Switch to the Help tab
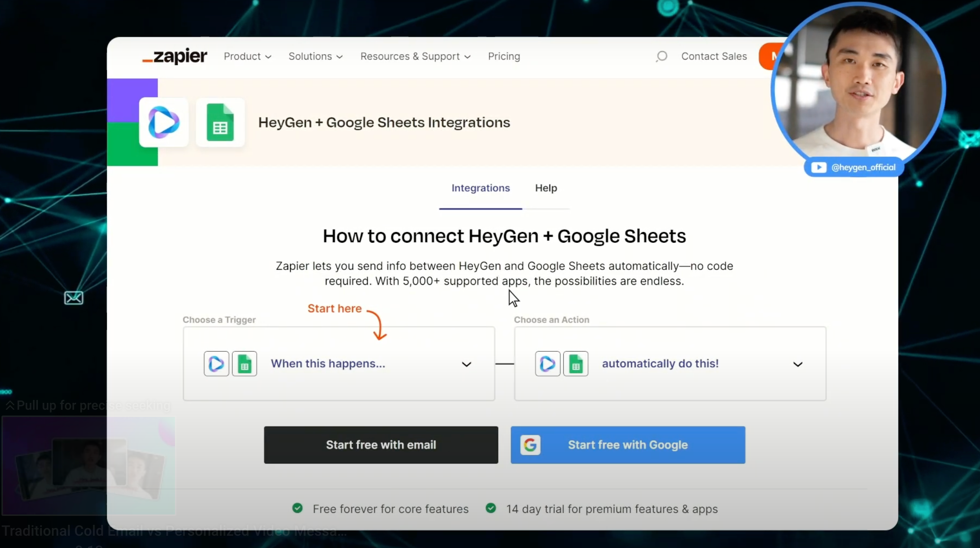This screenshot has height=548, width=980. [x=546, y=188]
